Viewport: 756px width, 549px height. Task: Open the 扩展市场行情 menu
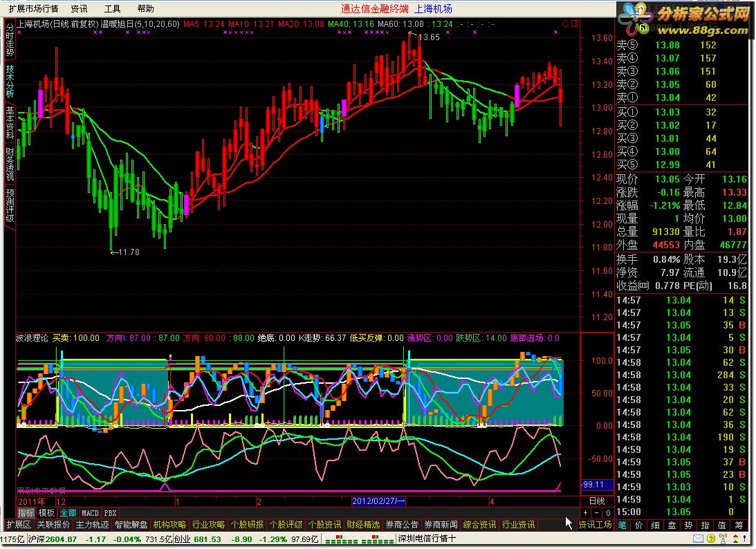pos(33,9)
